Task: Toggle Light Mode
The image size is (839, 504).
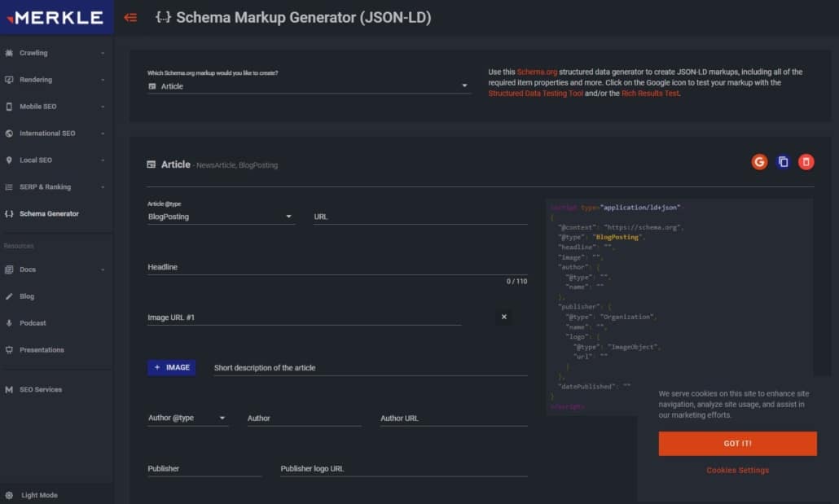Action: [x=39, y=495]
